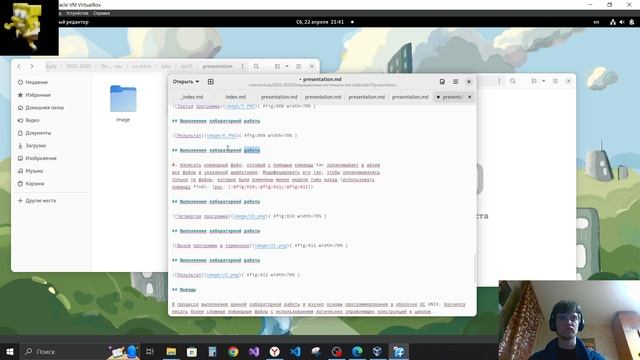Close the active unsaved presentation tab
Screen dimensions: 640x360
click(469, 97)
